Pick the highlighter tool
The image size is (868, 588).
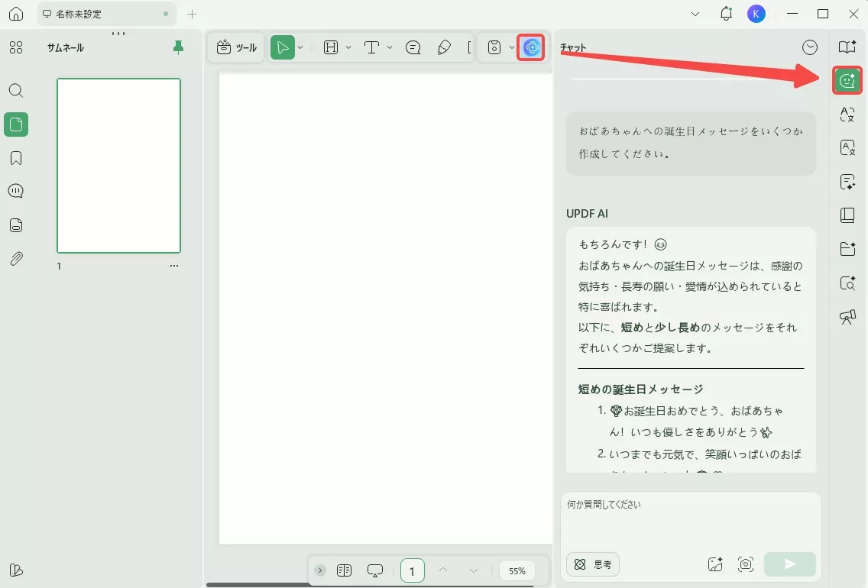click(x=445, y=47)
